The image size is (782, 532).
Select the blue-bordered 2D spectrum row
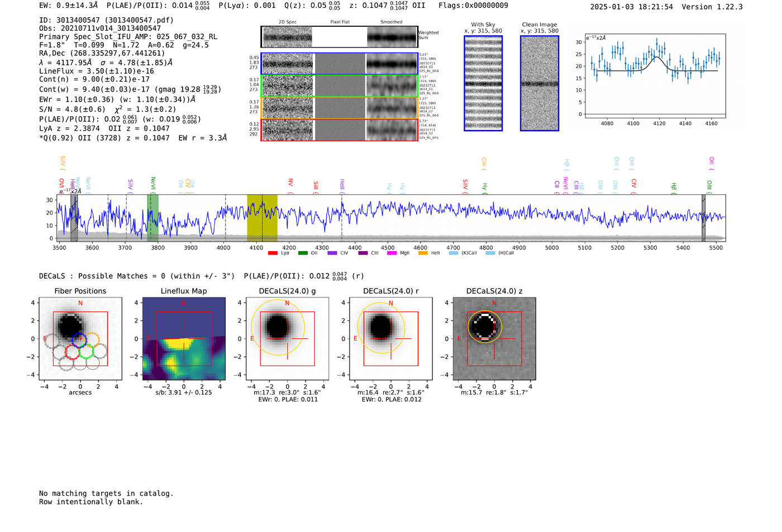(x=340, y=64)
